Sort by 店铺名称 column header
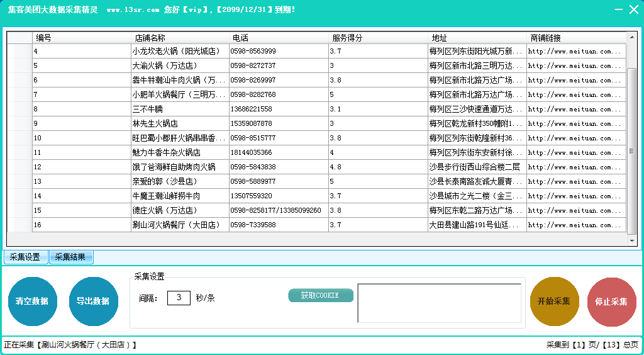644x355 pixels. 180,38
